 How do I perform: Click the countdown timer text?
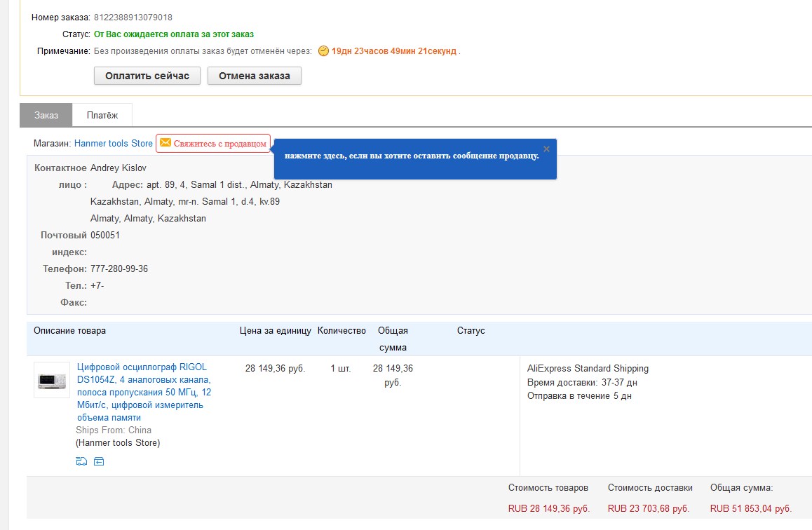point(394,51)
